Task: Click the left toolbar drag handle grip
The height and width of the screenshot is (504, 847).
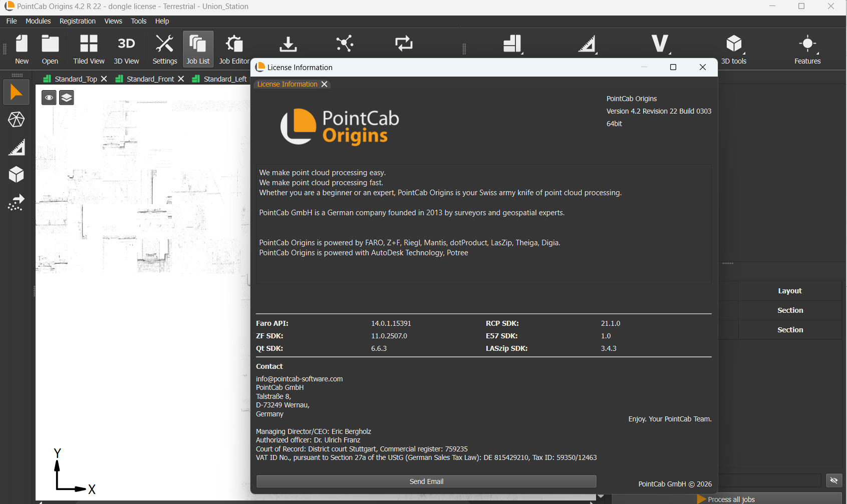Action: 5,49
